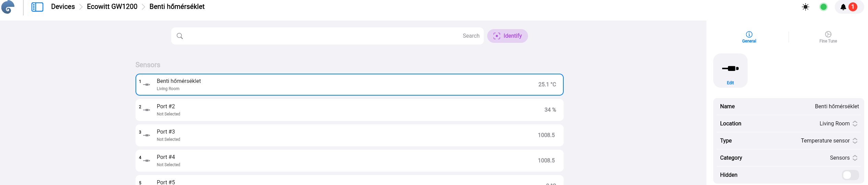The image size is (868, 185).
Task: Click the search magnifier icon
Action: coord(180,36)
